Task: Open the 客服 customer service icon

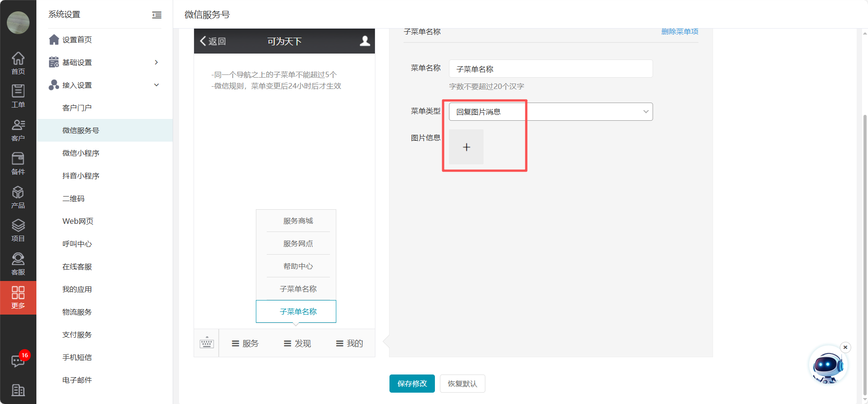Action: [18, 264]
